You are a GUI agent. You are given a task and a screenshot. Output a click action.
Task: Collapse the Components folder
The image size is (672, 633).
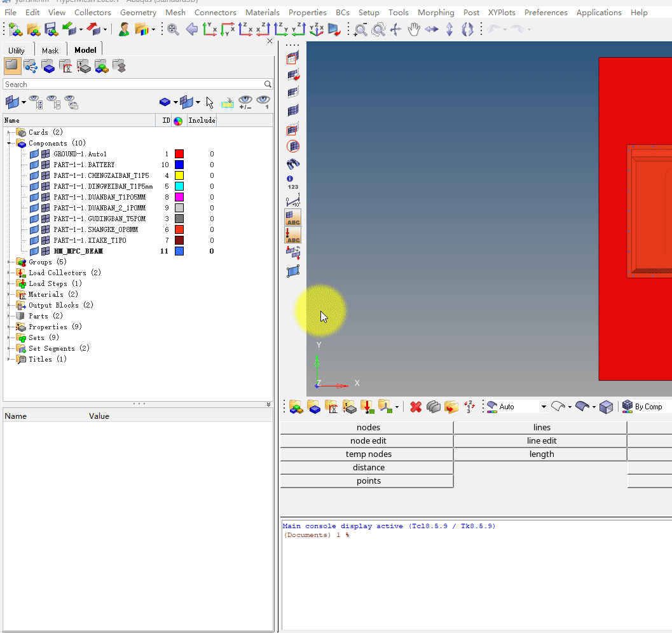pos(10,143)
